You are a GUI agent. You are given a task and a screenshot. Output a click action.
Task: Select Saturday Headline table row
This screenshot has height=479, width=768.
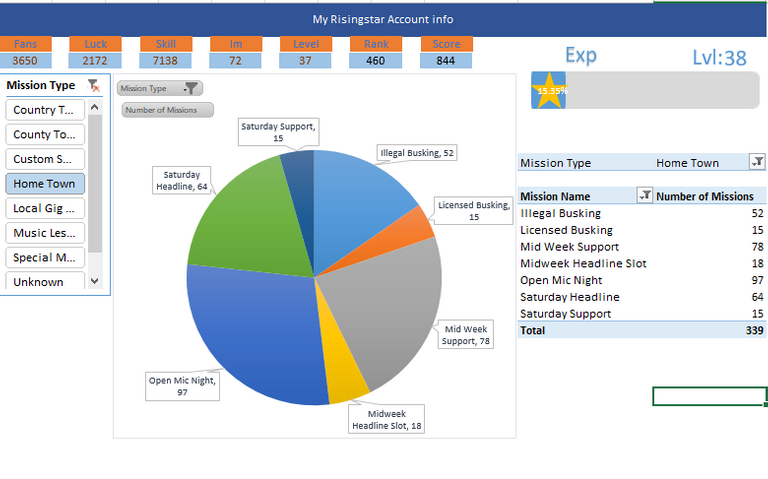(x=642, y=297)
